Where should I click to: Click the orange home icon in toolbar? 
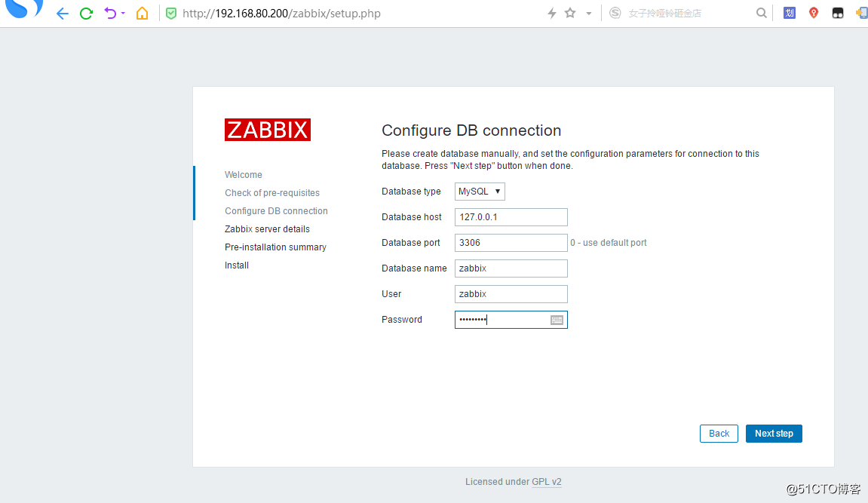tap(142, 13)
